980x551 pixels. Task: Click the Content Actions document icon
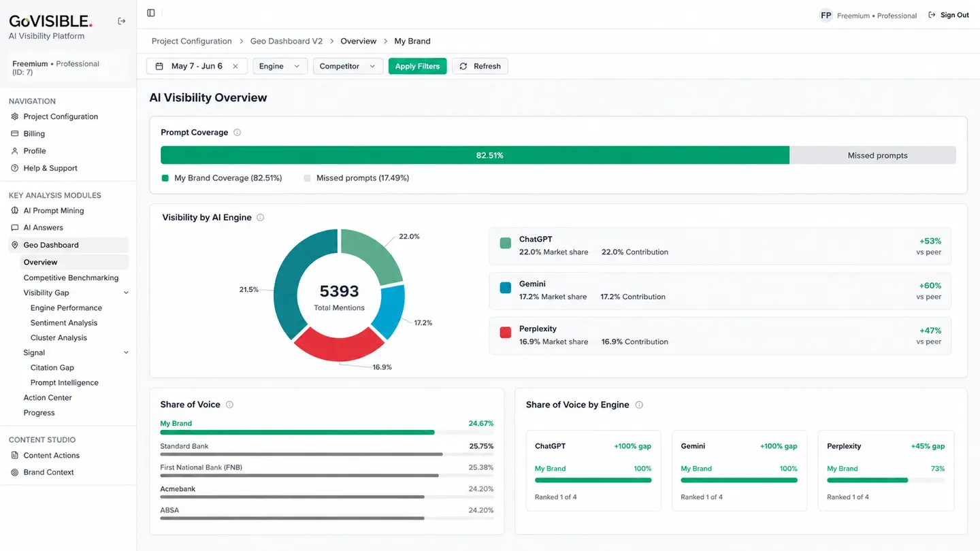pyautogui.click(x=15, y=455)
